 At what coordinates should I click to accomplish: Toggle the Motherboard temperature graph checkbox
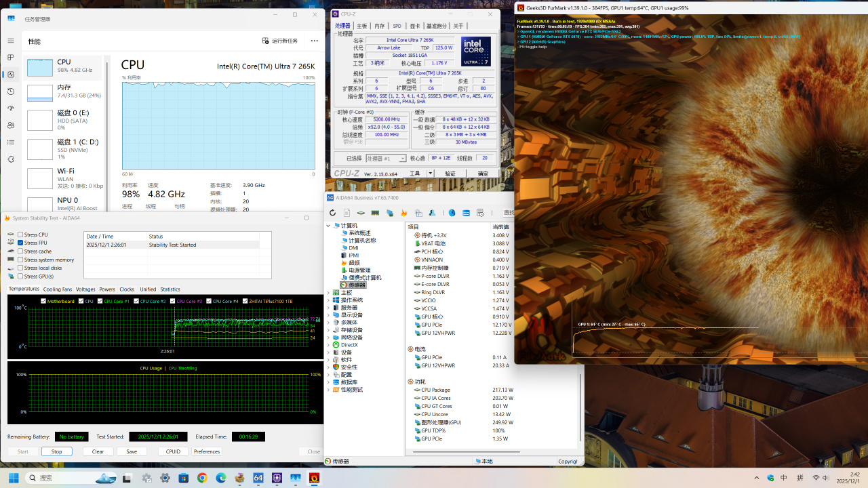[44, 301]
